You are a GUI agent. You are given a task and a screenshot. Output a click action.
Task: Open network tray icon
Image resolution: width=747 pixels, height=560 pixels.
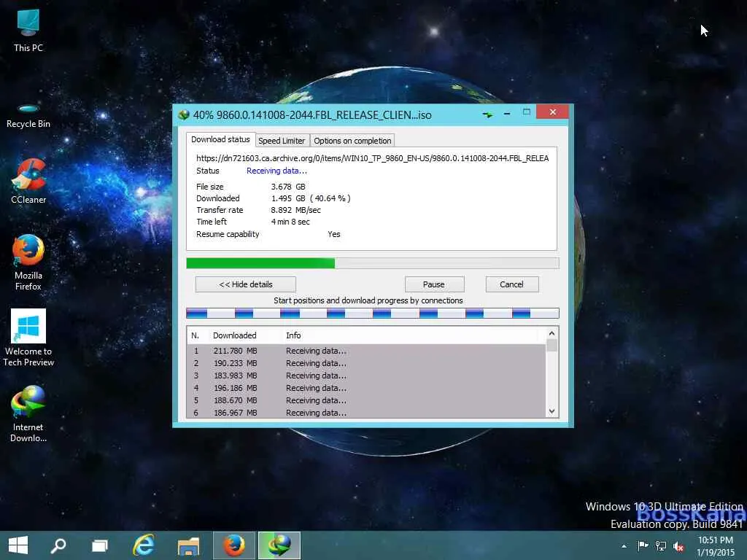661,545
